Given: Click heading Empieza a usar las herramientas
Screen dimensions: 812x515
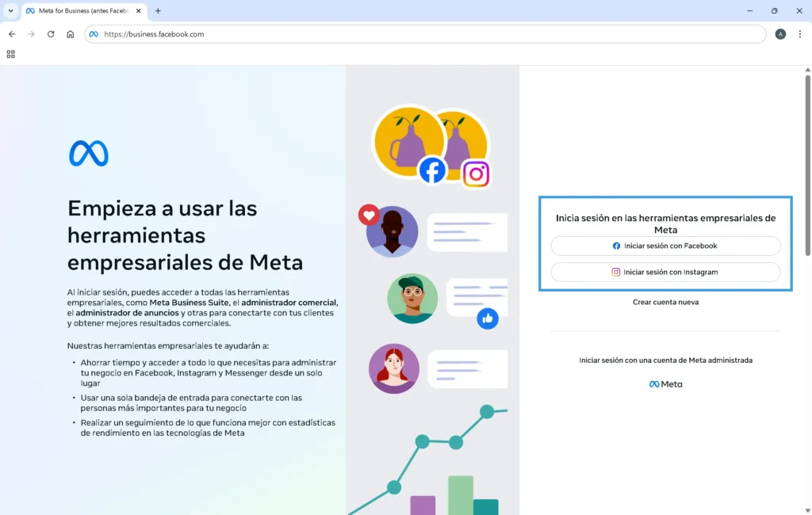Looking at the screenshot, I should [x=185, y=235].
